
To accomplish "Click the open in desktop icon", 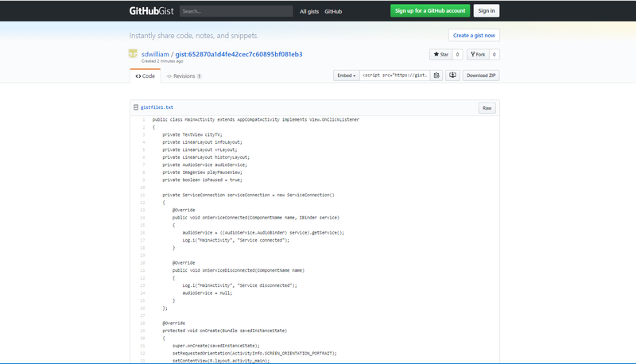I will click(452, 76).
